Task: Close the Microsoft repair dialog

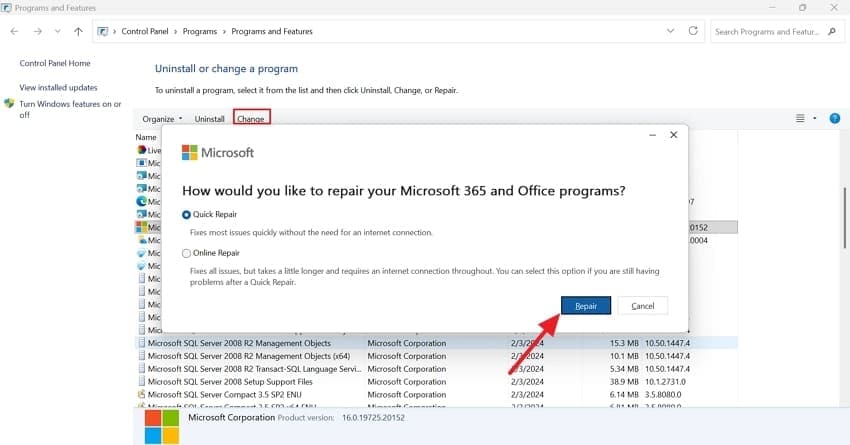Action: 673,135
